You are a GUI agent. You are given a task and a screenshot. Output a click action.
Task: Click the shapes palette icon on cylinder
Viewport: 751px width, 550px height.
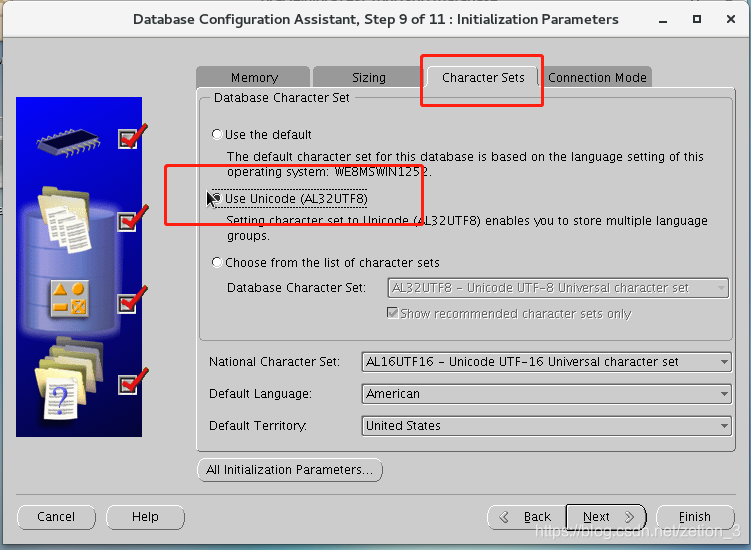(x=70, y=299)
